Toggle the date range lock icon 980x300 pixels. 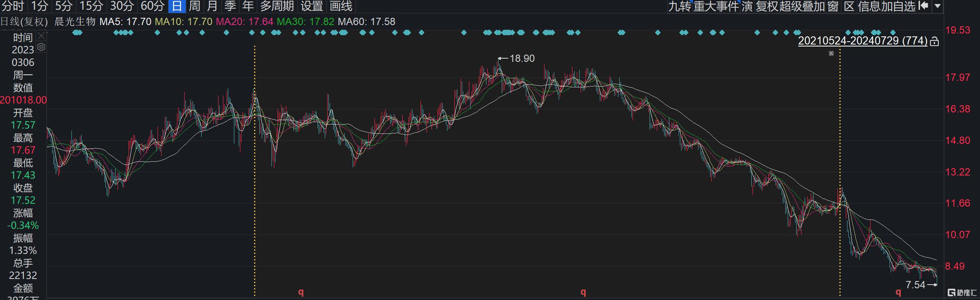coord(934,41)
